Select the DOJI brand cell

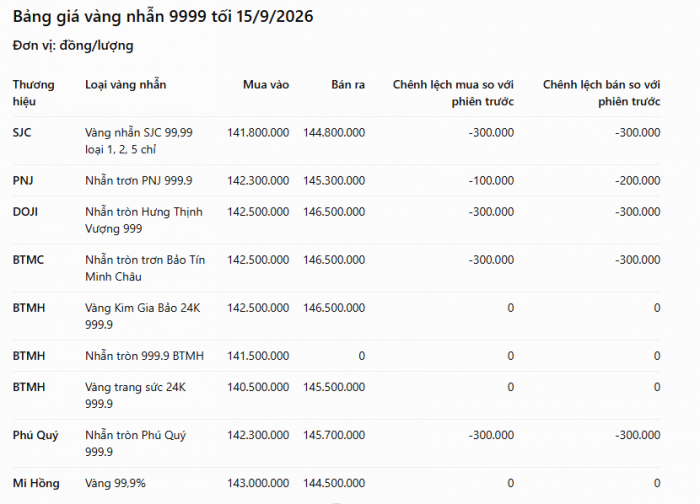pyautogui.click(x=25, y=212)
